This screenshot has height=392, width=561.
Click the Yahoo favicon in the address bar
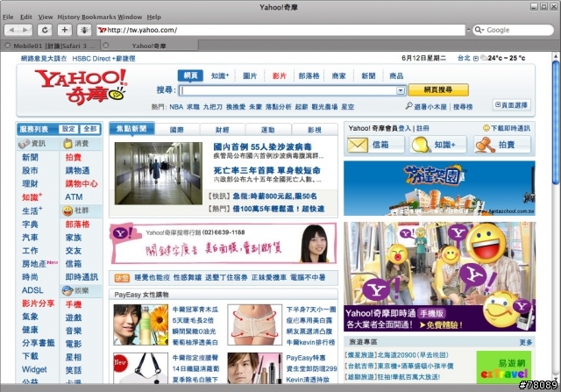pos(103,30)
